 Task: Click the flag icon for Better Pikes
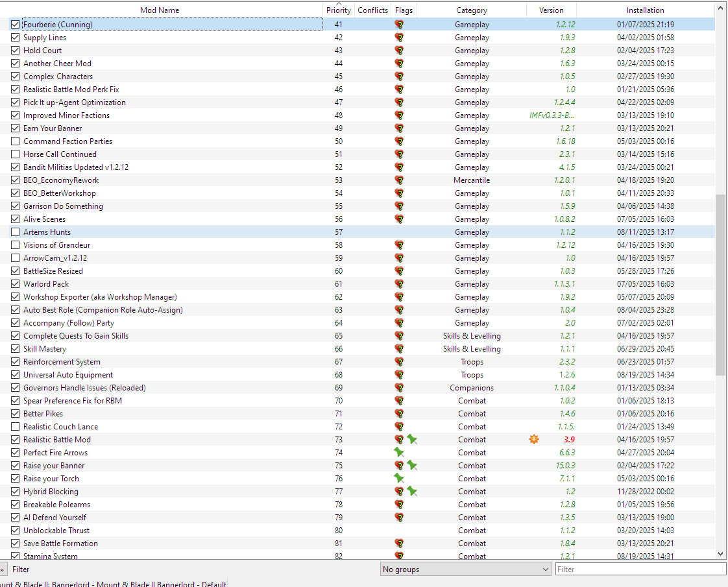(x=399, y=413)
